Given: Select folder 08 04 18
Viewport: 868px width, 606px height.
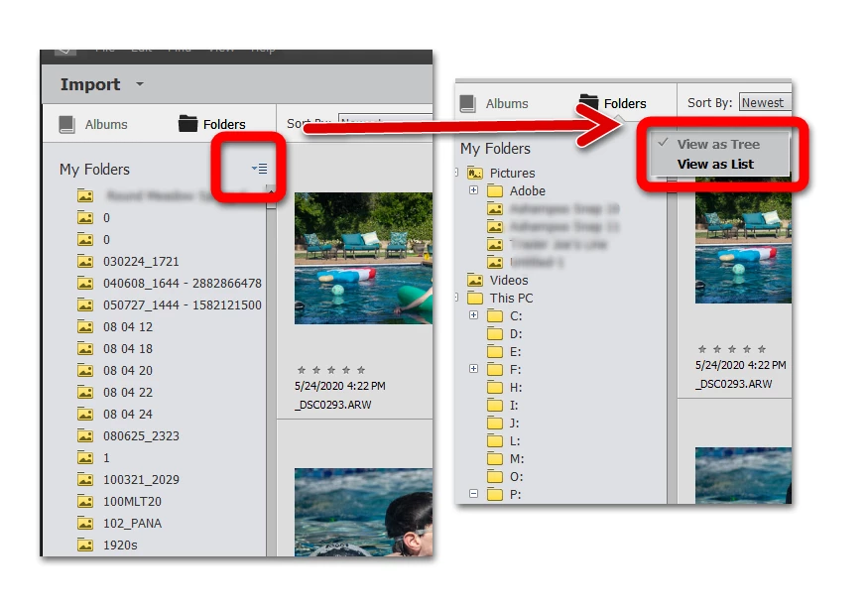Looking at the screenshot, I should 128,349.
